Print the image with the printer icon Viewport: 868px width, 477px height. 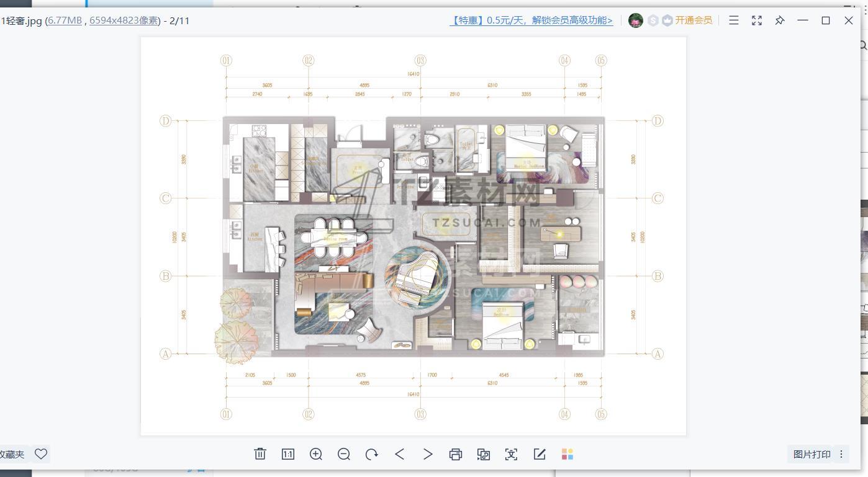[x=456, y=454]
